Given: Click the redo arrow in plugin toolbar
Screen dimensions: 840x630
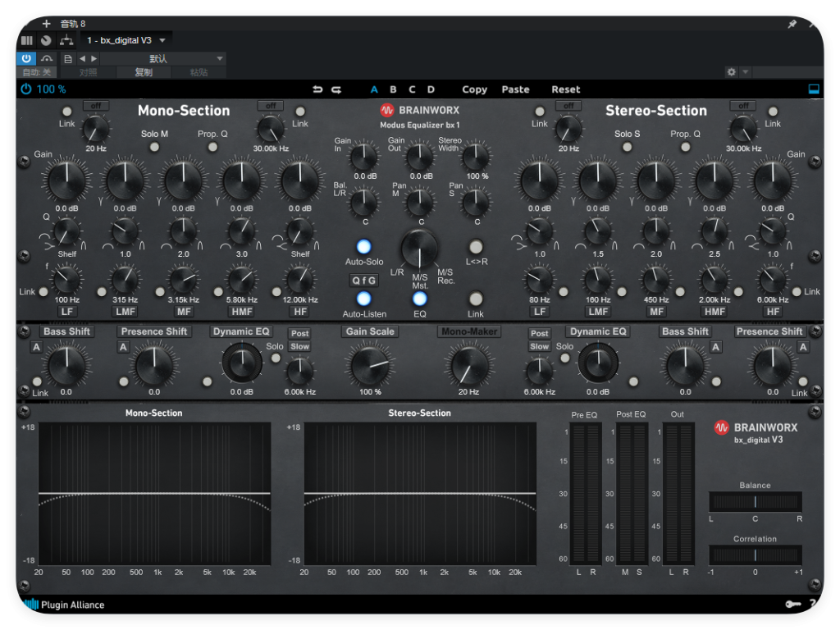Looking at the screenshot, I should [336, 89].
